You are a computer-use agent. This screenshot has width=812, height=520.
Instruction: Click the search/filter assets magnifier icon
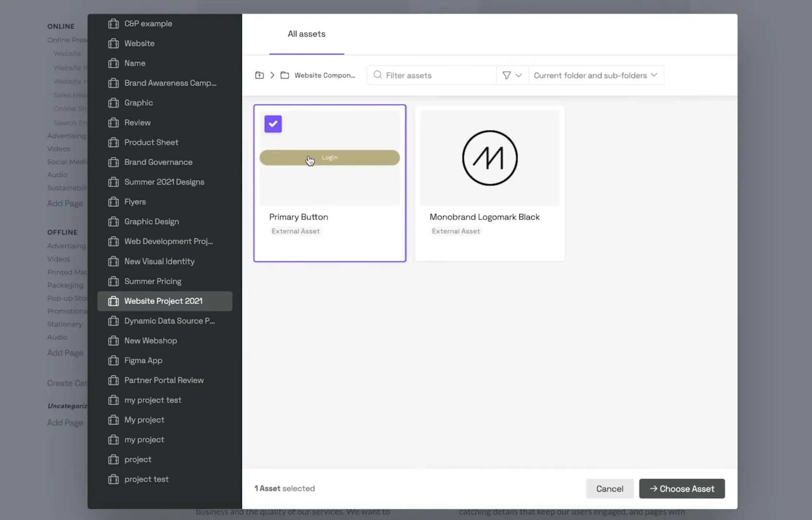[378, 75]
